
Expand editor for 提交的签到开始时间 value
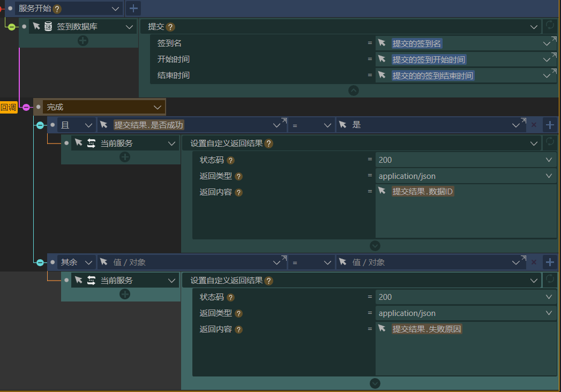pos(554,55)
